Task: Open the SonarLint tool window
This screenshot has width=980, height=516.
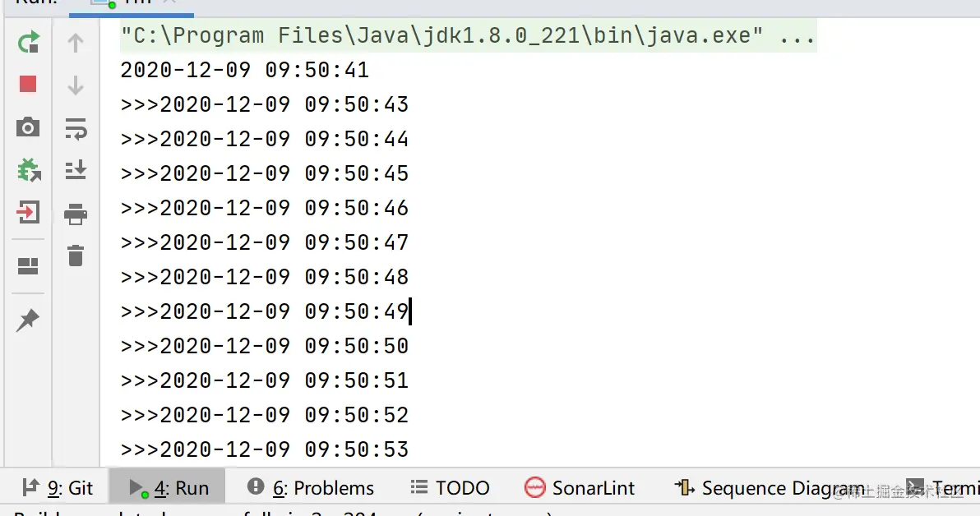Action: 580,488
